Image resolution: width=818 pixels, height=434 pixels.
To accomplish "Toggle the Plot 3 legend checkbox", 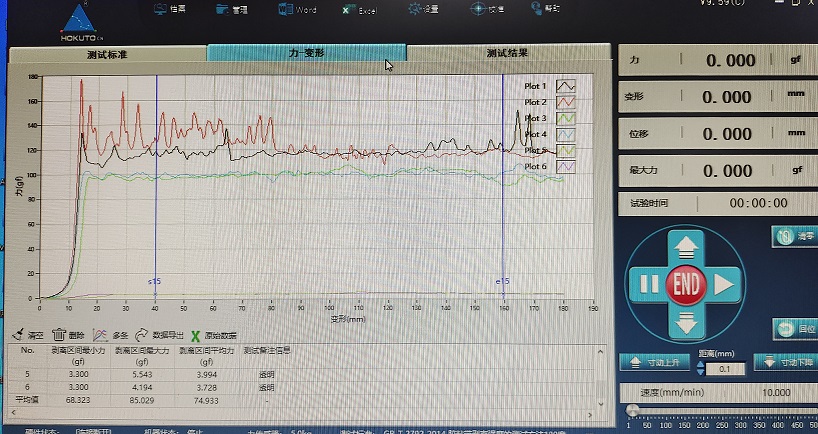I will tap(566, 118).
